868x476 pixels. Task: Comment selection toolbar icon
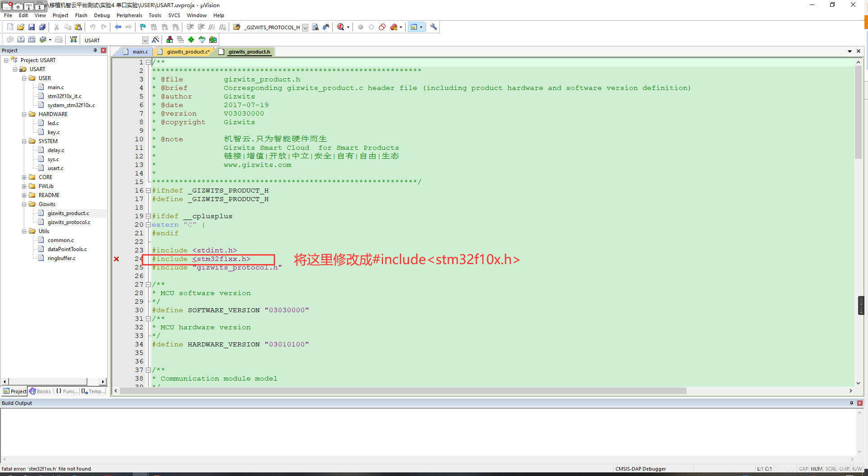tap(212, 27)
